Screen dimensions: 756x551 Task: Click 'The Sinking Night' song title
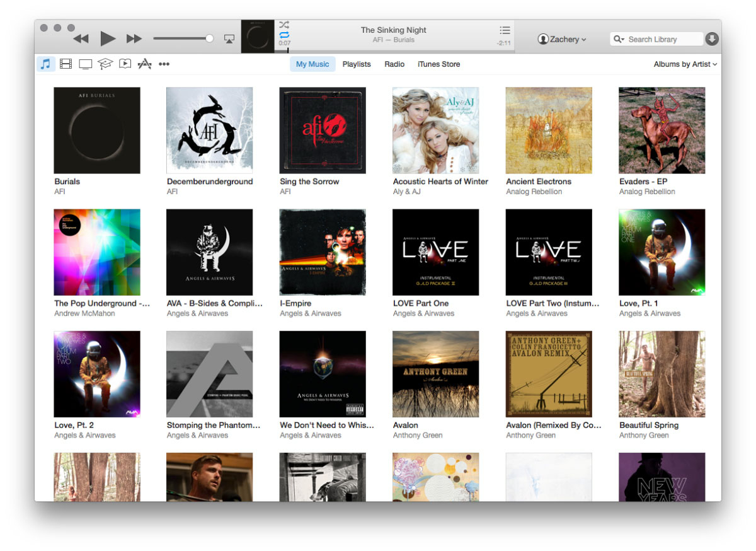tap(394, 30)
